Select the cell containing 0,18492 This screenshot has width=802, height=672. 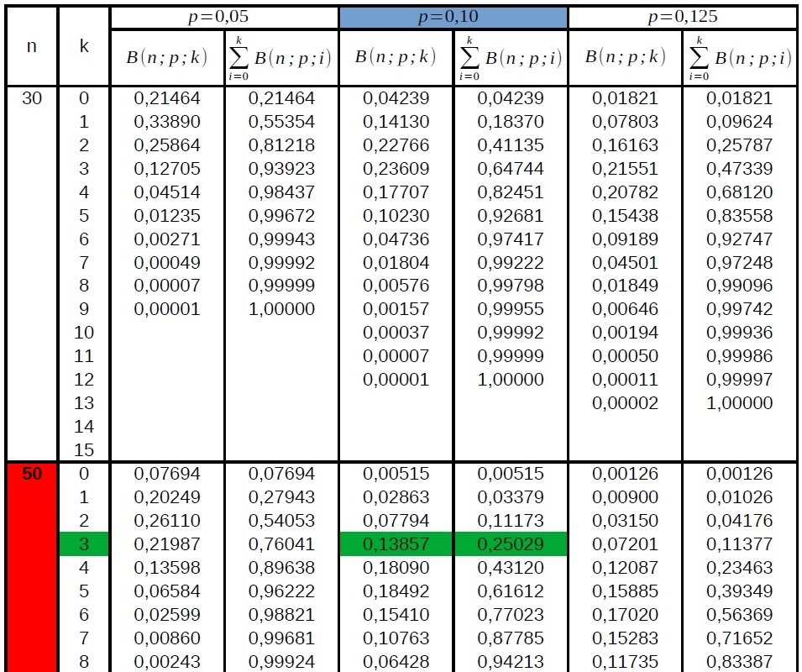396,591
